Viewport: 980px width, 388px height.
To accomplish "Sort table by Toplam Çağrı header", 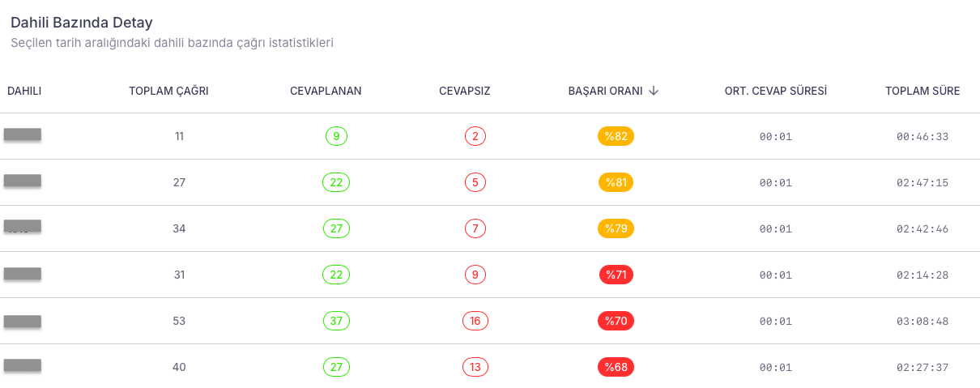I will pos(168,91).
